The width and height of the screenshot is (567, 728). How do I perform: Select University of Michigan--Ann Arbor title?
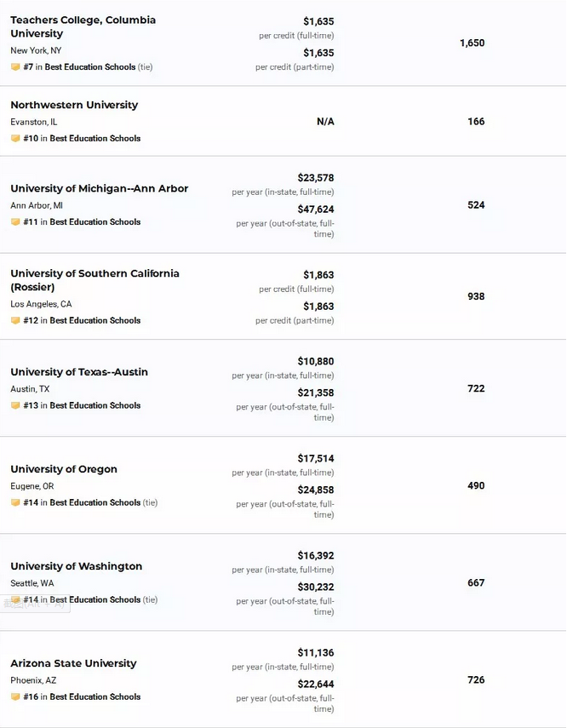(x=100, y=188)
